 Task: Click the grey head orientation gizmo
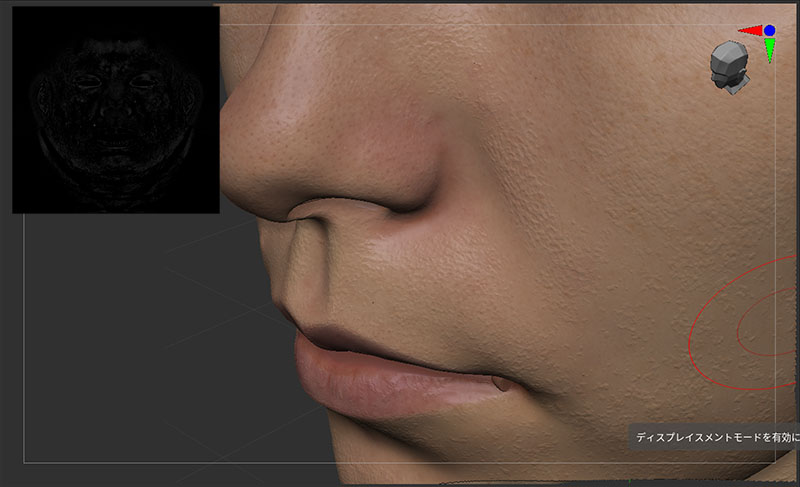[x=730, y=68]
